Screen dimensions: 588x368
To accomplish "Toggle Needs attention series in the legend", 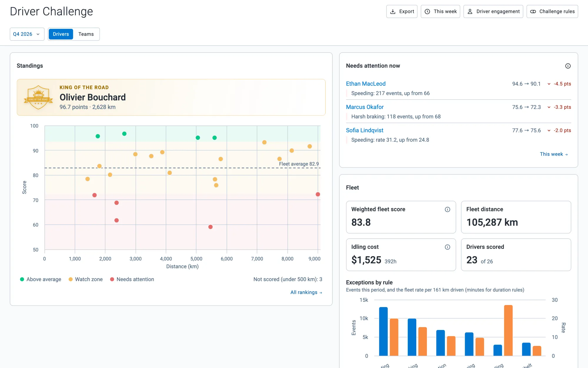I will [132, 279].
